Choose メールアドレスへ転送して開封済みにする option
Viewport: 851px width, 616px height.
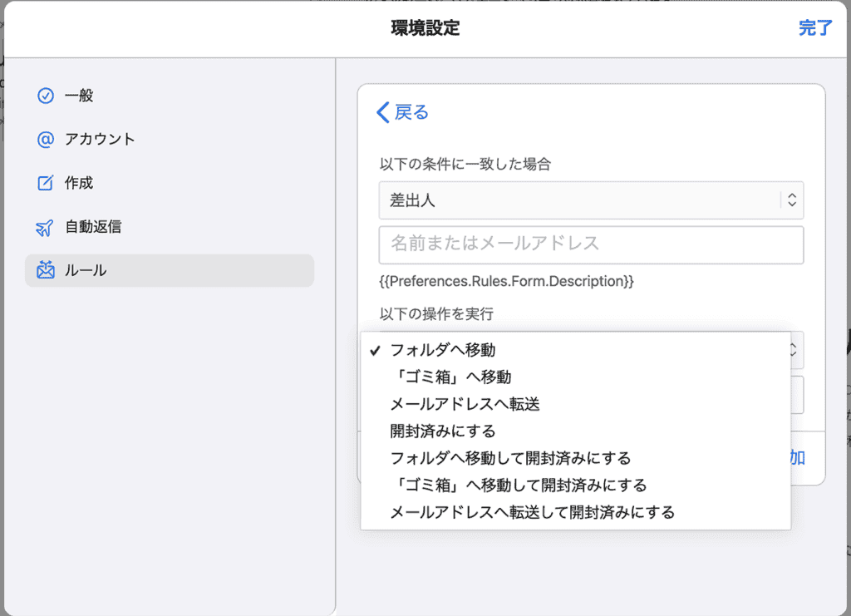tap(575, 512)
